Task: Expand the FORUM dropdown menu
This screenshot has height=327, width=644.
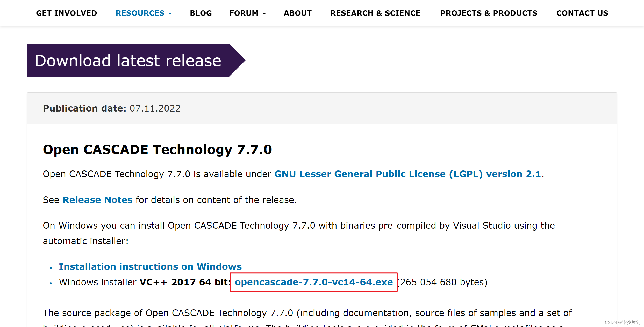Action: (244, 13)
